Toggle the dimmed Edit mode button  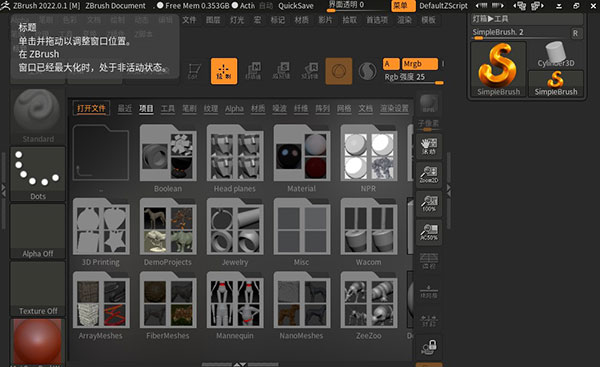point(193,71)
